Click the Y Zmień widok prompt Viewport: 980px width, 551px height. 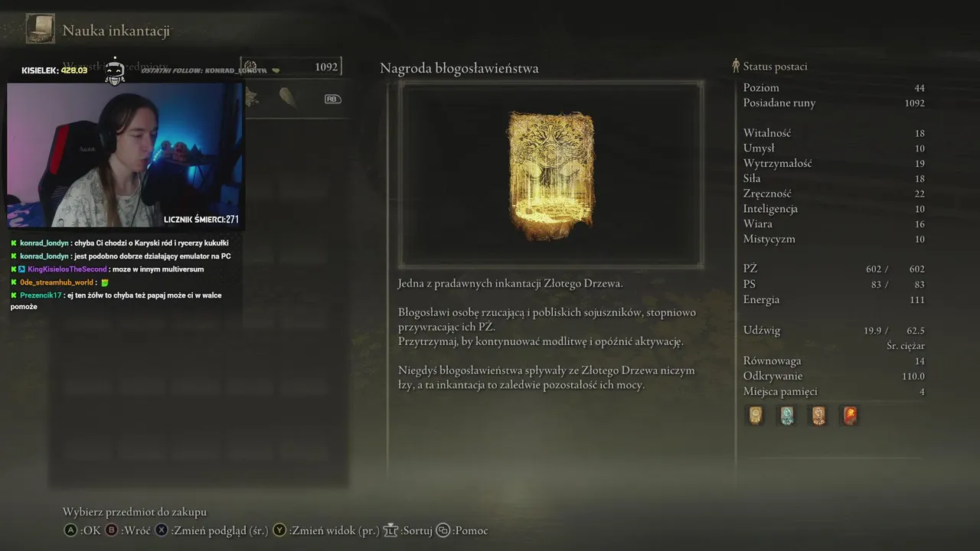pyautogui.click(x=326, y=530)
